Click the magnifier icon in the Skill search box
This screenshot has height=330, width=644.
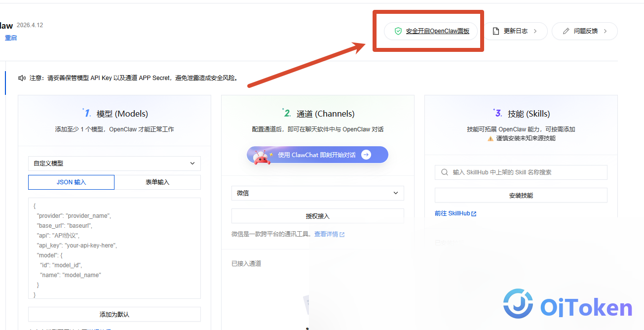[445, 172]
